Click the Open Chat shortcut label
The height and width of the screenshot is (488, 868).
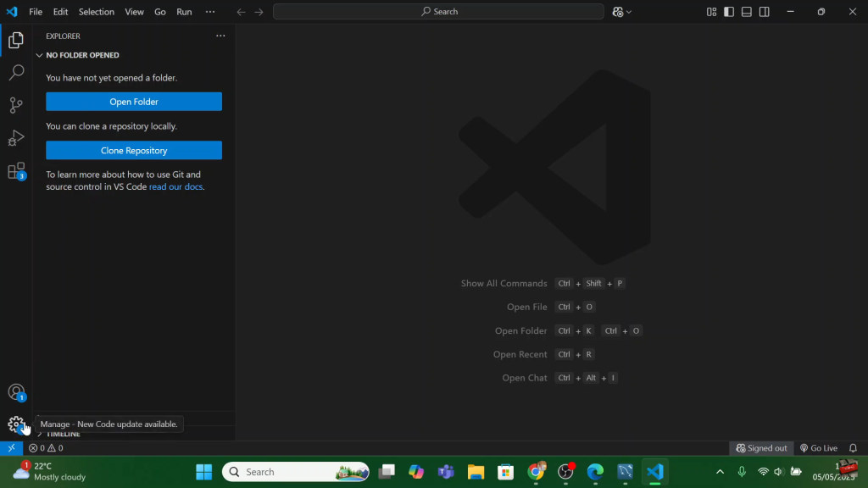click(x=524, y=378)
